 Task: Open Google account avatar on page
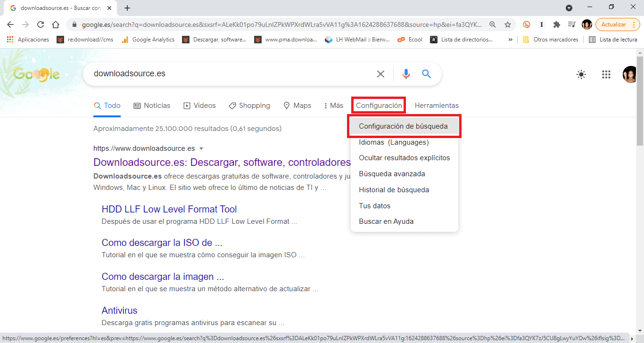coord(630,74)
